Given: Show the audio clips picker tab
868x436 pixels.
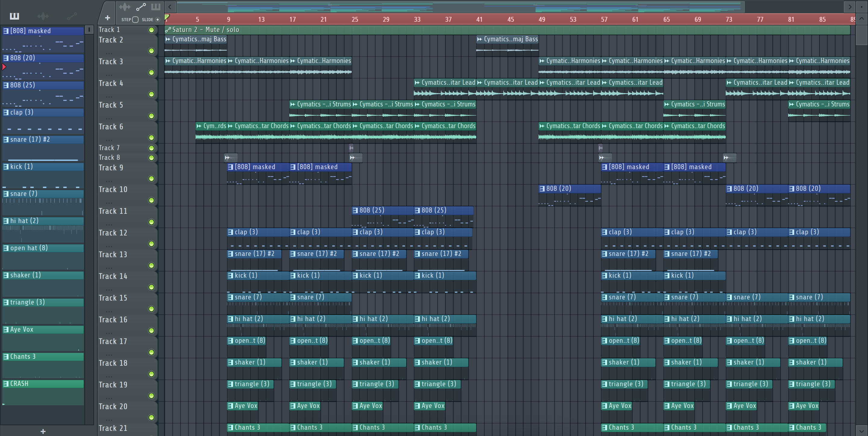Looking at the screenshot, I should pos(43,16).
